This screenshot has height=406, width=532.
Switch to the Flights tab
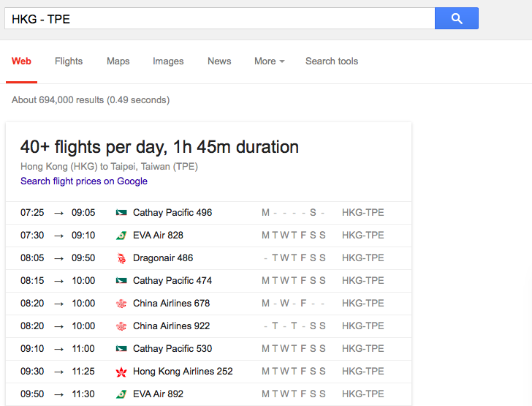tap(69, 61)
